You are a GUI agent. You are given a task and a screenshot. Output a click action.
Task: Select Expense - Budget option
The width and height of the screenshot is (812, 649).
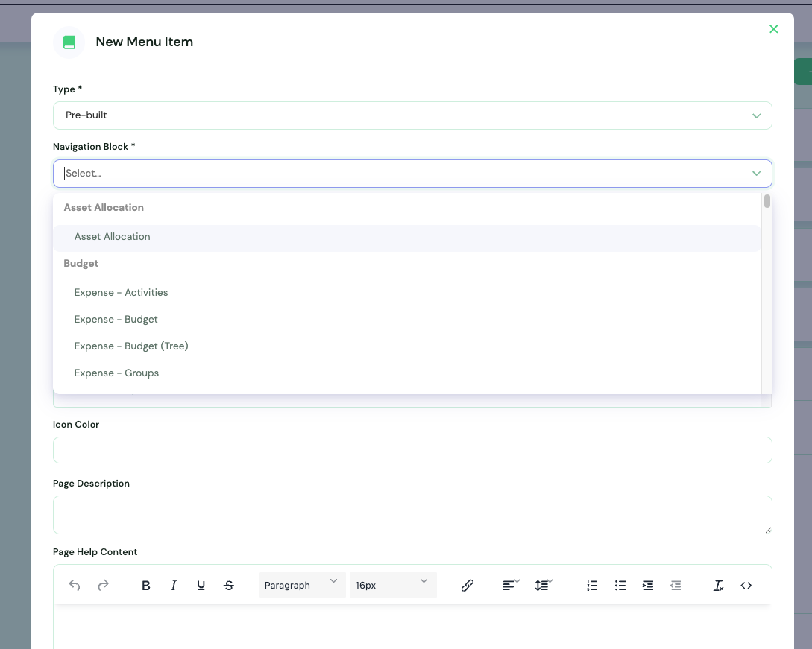click(407, 320)
